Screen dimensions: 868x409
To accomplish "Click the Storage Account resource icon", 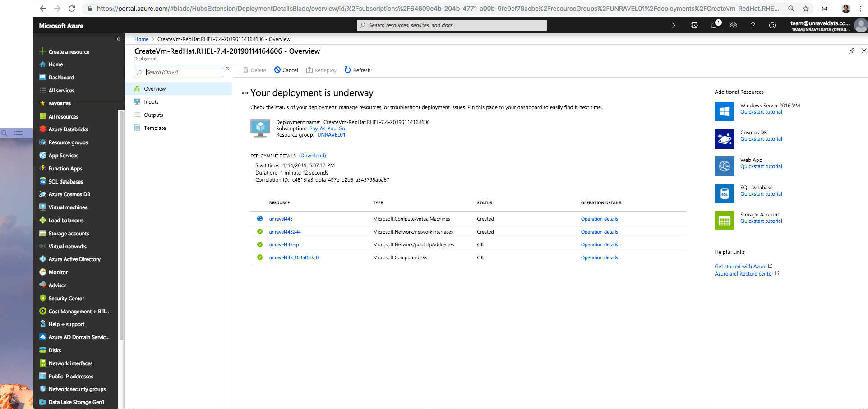I will click(725, 221).
